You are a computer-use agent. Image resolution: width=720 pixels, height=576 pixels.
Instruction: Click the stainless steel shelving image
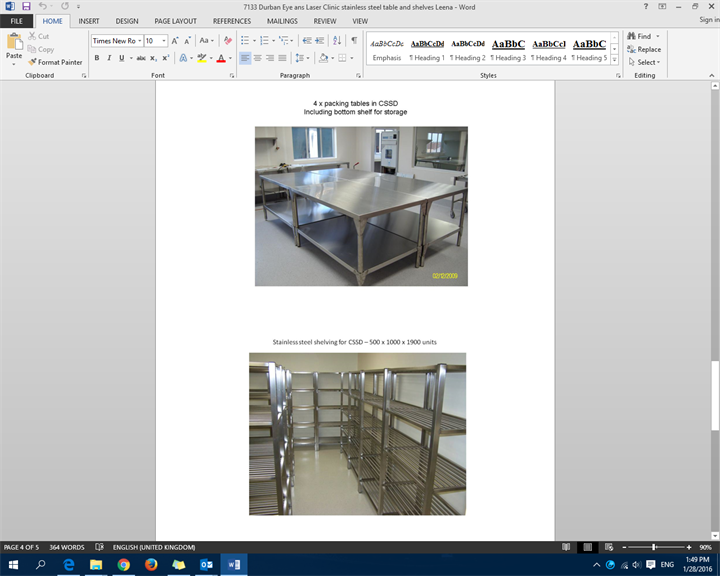pyautogui.click(x=357, y=433)
